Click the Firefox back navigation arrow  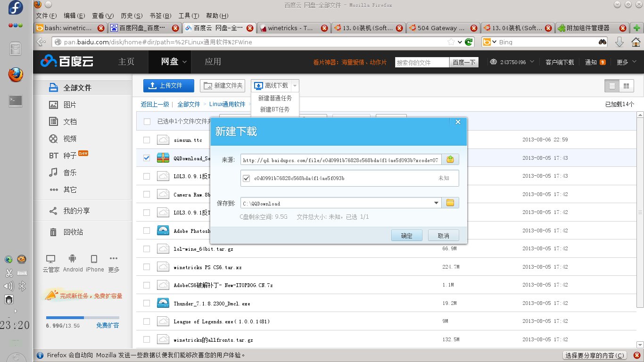42,42
